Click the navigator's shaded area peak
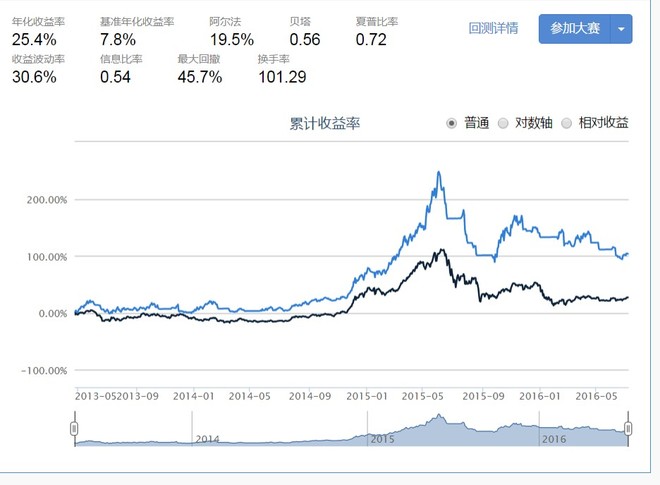Viewport: 660px width, 485px height. point(439,415)
